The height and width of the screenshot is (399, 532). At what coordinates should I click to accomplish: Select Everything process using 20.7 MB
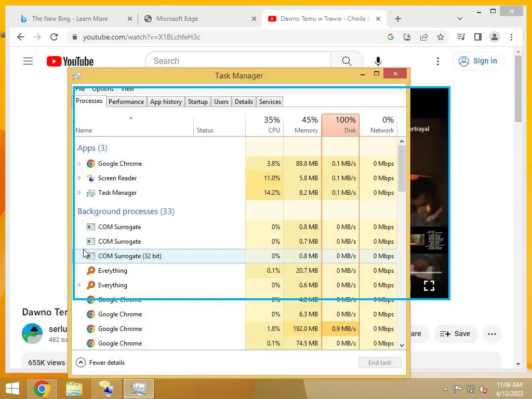(x=235, y=271)
